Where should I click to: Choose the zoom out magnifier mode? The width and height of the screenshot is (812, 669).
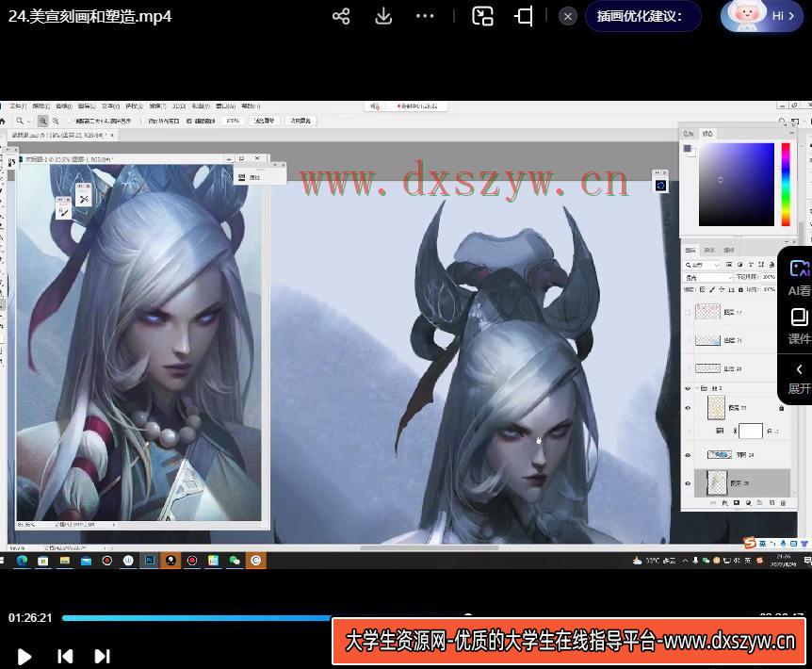(56, 121)
